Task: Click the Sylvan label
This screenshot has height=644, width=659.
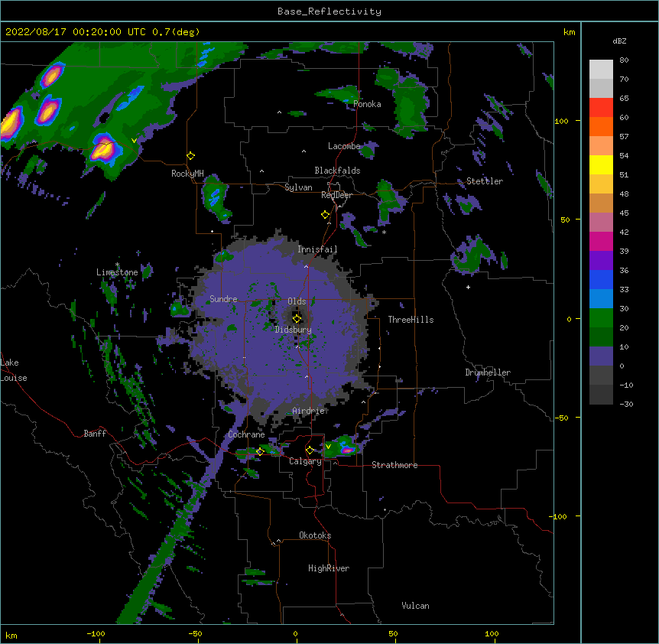Action: [x=298, y=187]
